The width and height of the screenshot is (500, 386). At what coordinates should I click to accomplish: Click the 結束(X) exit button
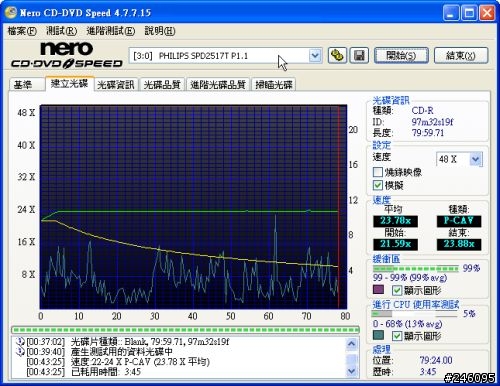point(461,55)
